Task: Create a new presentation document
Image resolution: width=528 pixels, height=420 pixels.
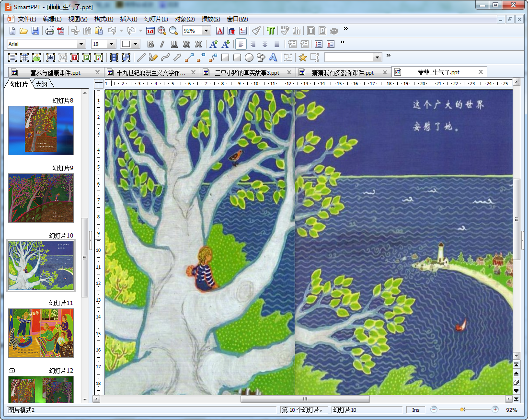Action: [x=12, y=31]
